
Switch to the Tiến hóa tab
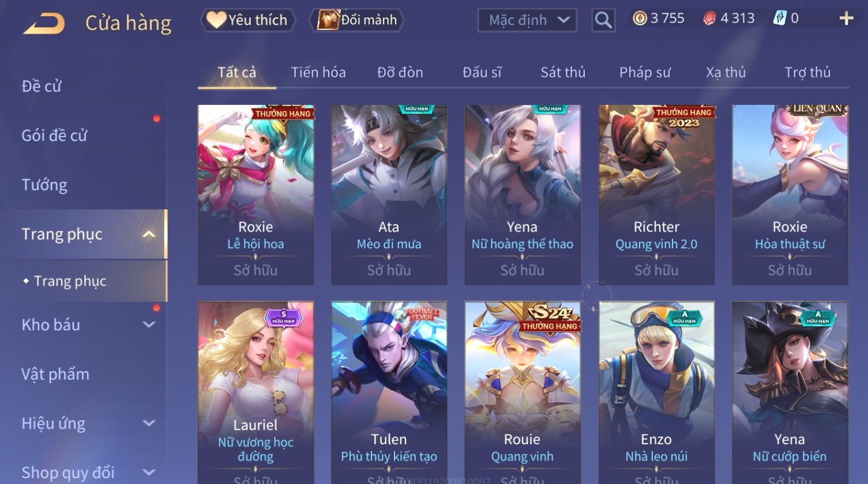[x=318, y=73]
